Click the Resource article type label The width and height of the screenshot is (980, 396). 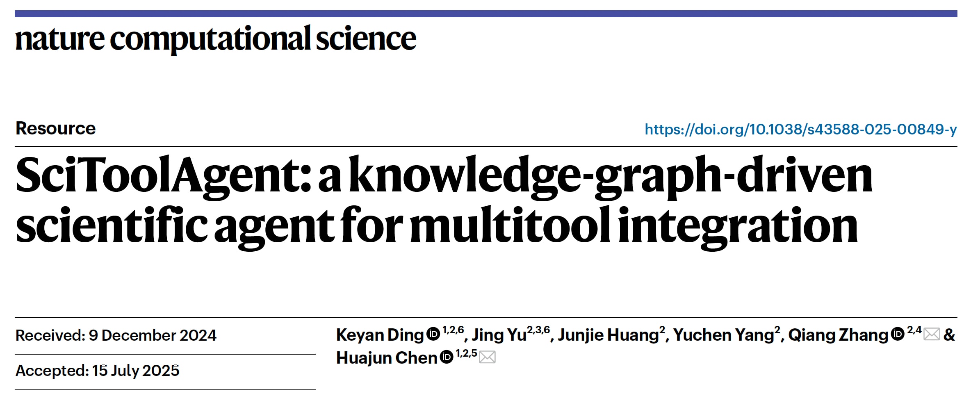click(x=56, y=129)
